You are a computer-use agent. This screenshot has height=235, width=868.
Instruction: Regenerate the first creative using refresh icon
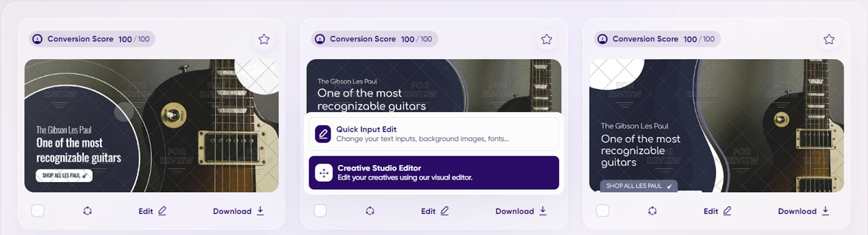(x=87, y=211)
